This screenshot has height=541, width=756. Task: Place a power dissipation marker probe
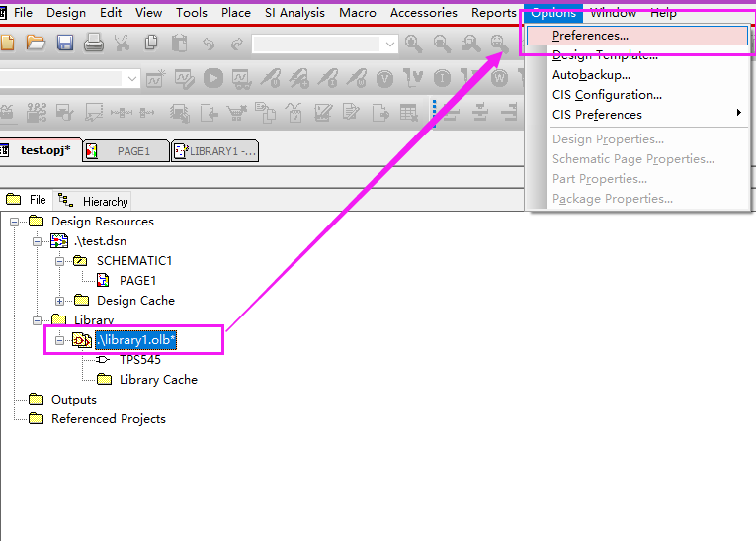coord(357,78)
